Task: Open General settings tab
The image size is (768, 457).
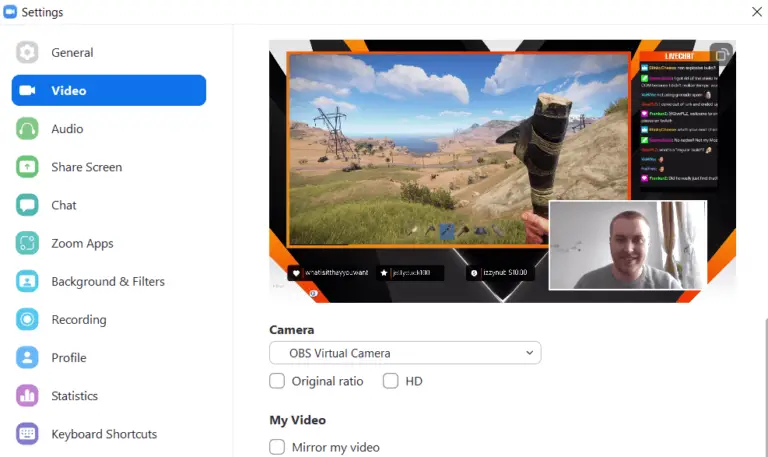Action: click(x=109, y=52)
